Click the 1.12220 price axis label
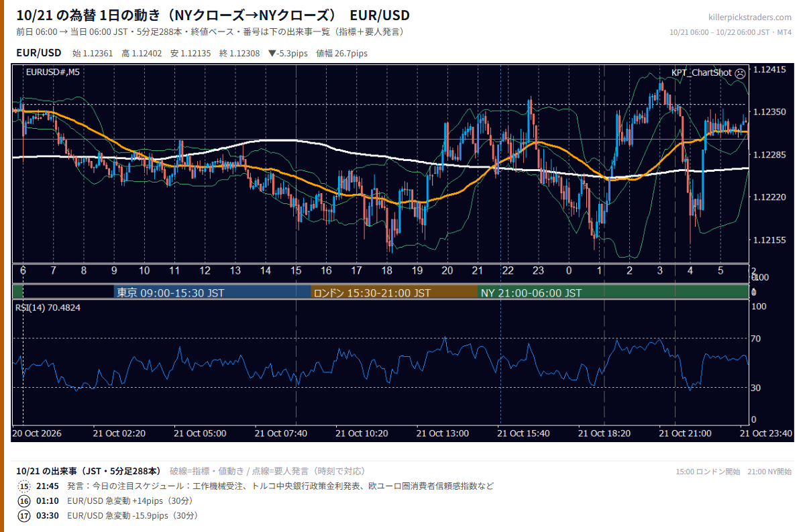This screenshot has width=805, height=532. click(x=769, y=197)
